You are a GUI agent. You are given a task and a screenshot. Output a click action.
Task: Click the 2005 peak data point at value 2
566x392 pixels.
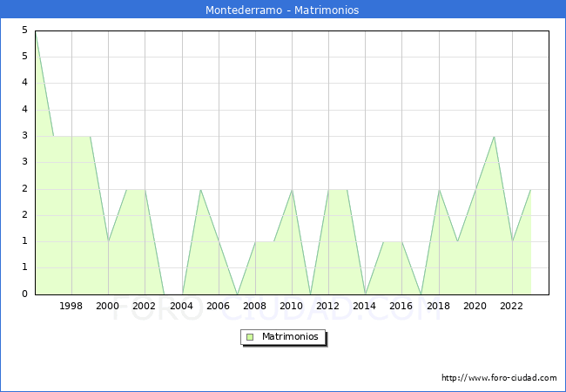point(200,189)
